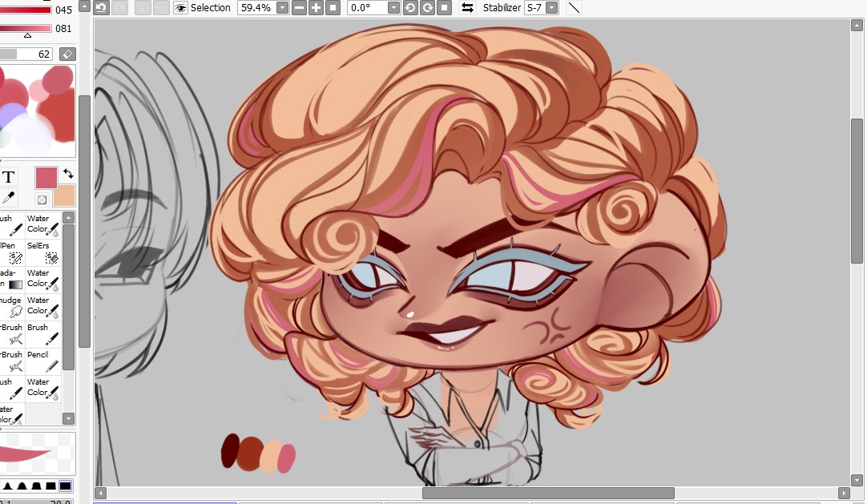This screenshot has width=867, height=504.
Task: Undo the last stroke
Action: (x=101, y=7)
